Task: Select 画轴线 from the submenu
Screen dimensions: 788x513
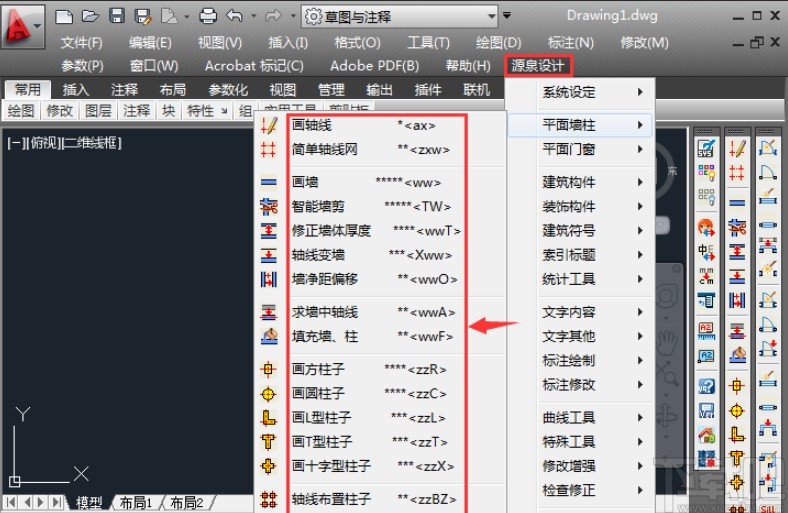Action: click(378, 125)
